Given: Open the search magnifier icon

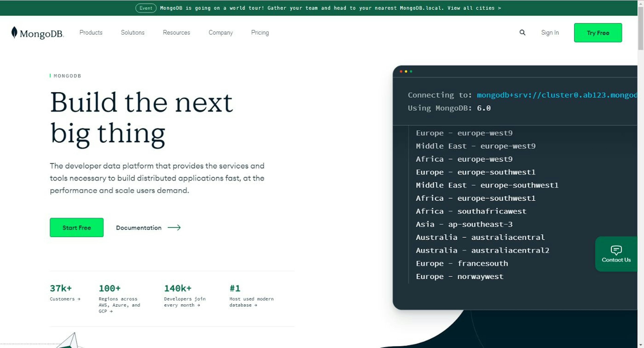Looking at the screenshot, I should point(522,33).
